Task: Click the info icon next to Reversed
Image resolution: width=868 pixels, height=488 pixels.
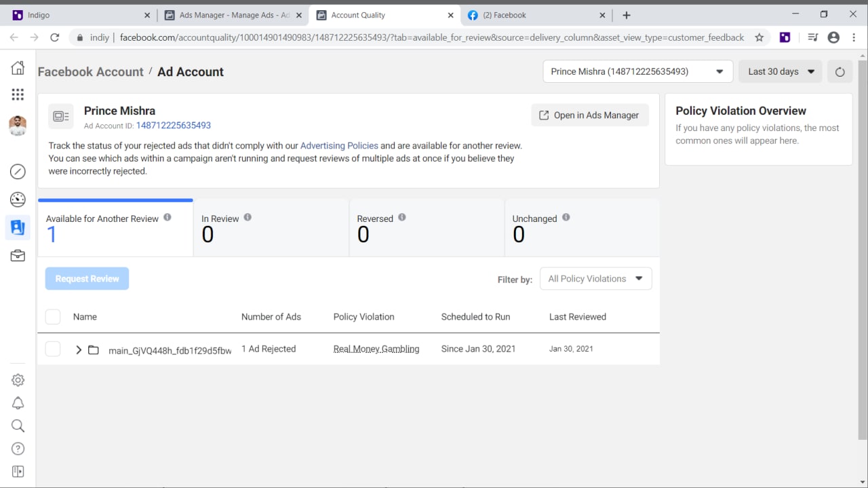Action: [402, 217]
